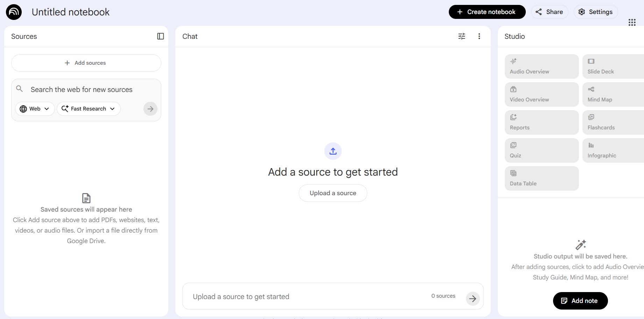The height and width of the screenshot is (319, 644).
Task: Expand the Web source type dropdown
Action: pyautogui.click(x=35, y=109)
